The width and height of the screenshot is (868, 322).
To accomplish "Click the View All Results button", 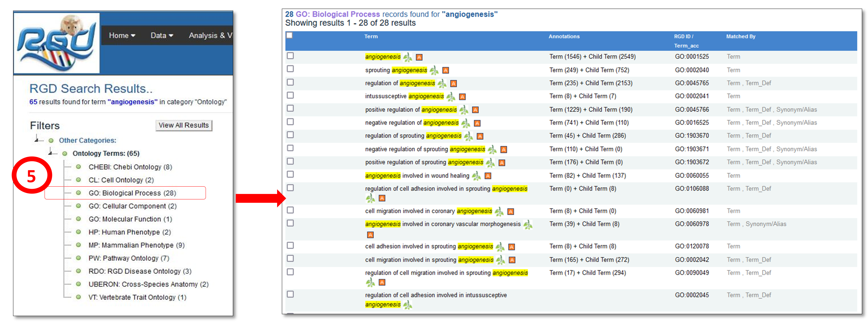I will tap(184, 125).
